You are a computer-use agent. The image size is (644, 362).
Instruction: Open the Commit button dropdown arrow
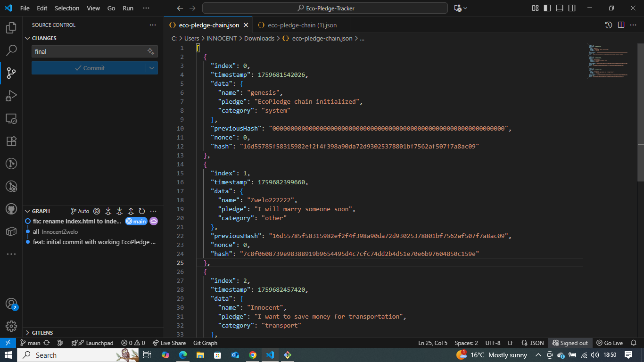(152, 68)
